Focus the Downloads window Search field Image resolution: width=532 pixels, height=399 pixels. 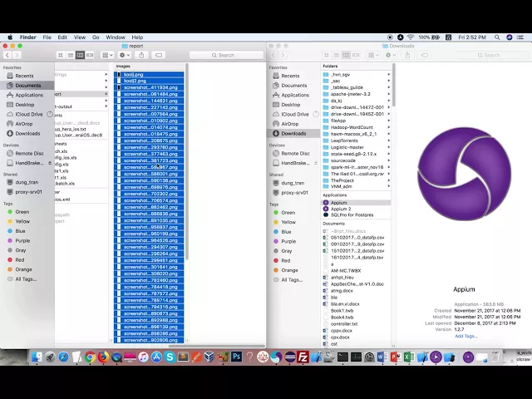tap(492, 55)
